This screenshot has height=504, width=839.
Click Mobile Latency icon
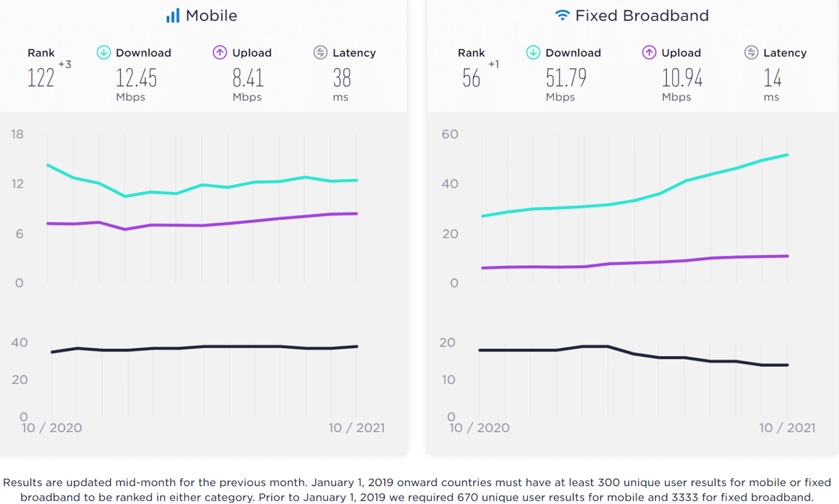point(320,52)
